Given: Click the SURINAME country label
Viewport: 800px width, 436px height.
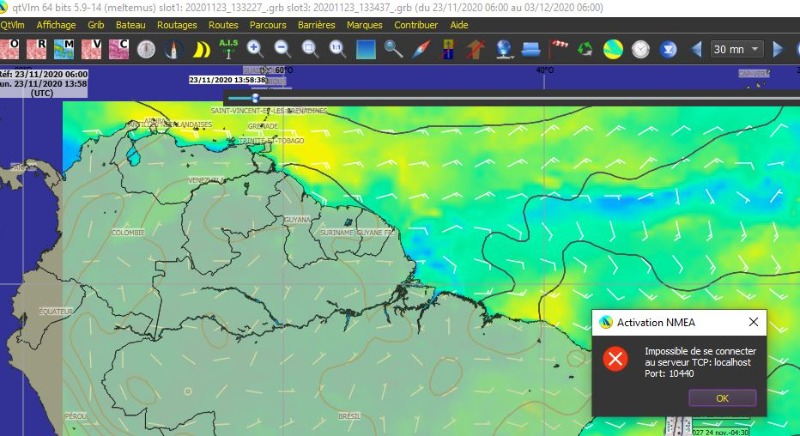Looking at the screenshot, I should point(336,232).
